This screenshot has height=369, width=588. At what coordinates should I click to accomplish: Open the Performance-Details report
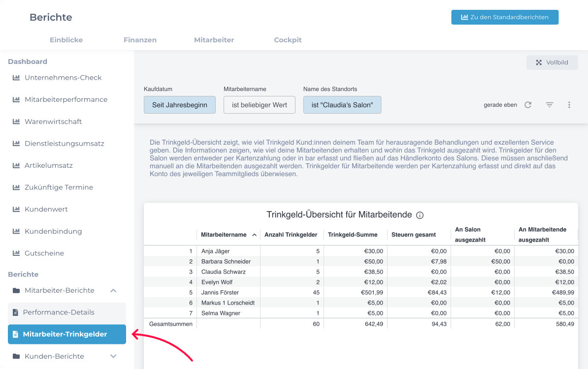[67, 312]
